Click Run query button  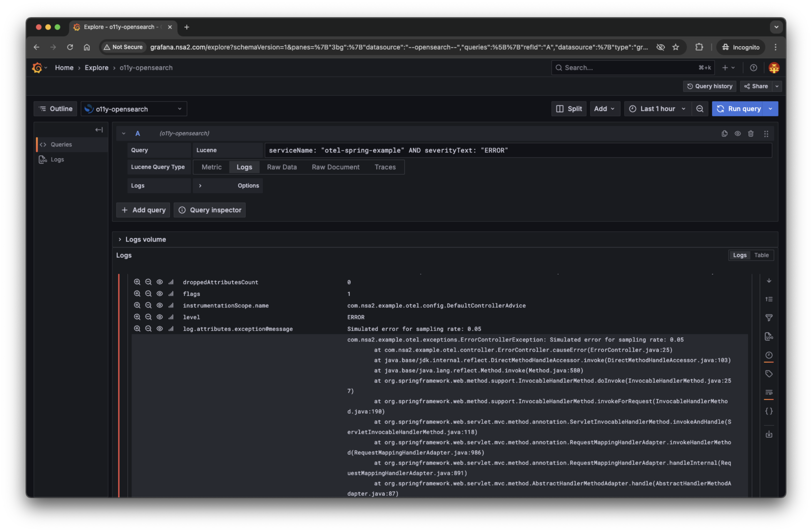tap(738, 109)
